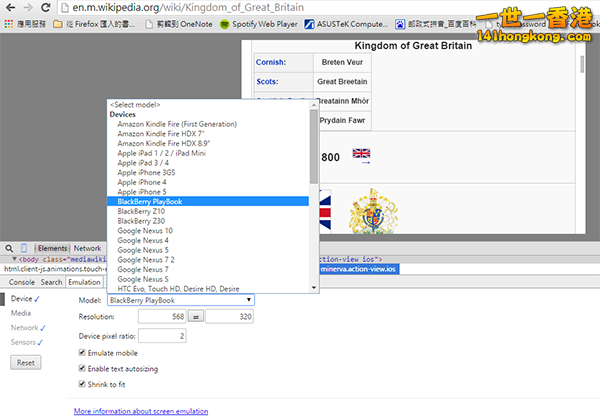Click the small UK flag icon
Viewport: 600px width, 418px height.
click(361, 153)
